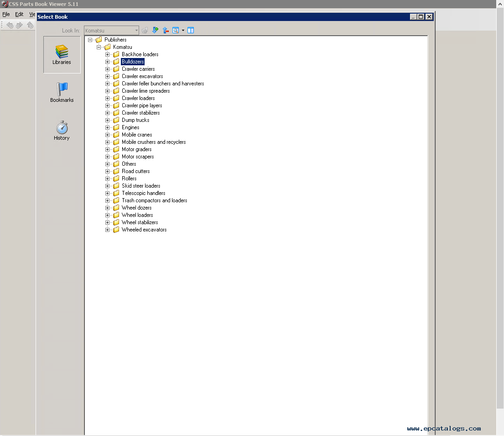The image size is (504, 436).
Task: Open the Edit menu
Action: [19, 14]
